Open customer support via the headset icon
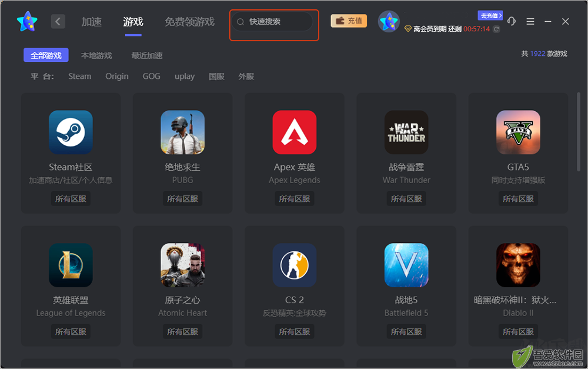The height and width of the screenshot is (369, 588). pos(511,21)
